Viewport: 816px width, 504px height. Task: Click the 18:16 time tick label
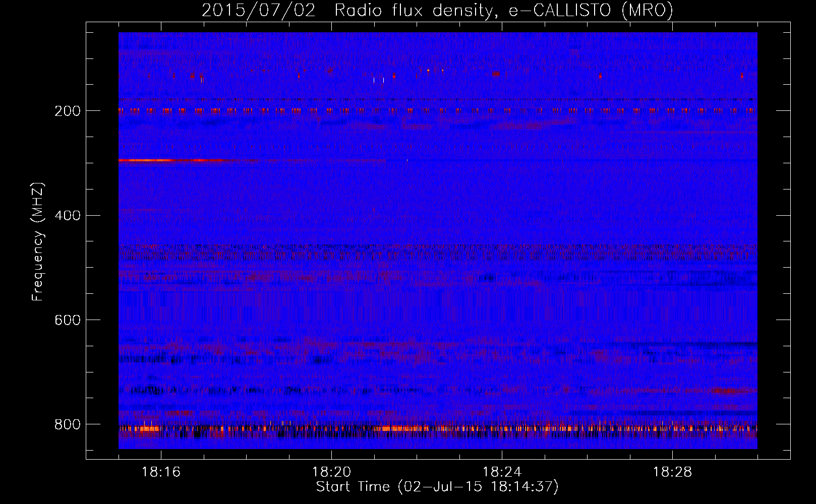coord(161,472)
